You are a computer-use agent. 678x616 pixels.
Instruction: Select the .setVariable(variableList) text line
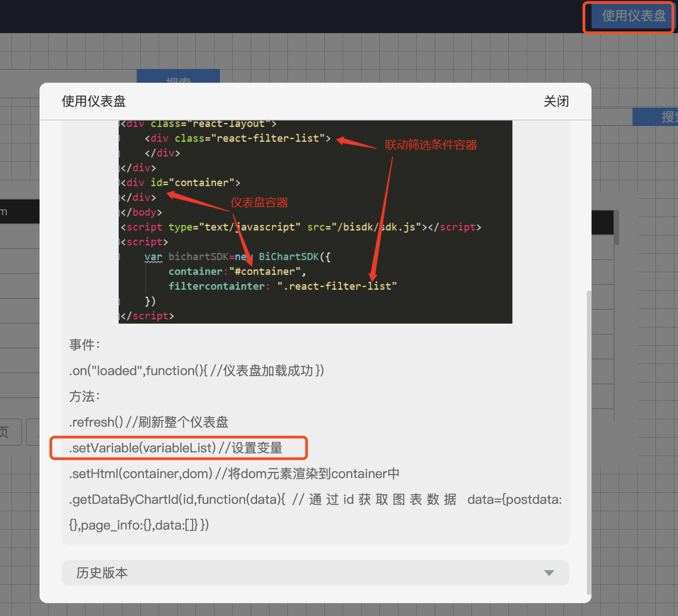tap(176, 448)
